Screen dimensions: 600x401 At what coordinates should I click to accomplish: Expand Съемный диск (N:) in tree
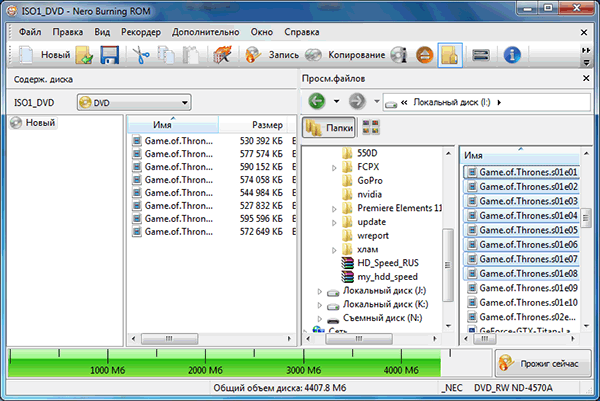tap(320, 319)
